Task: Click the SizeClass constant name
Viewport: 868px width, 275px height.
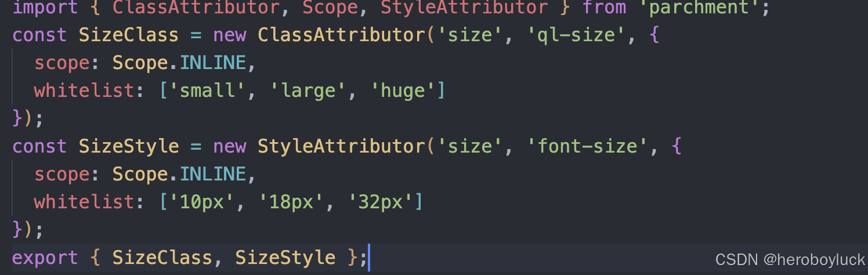Action: 129,35
